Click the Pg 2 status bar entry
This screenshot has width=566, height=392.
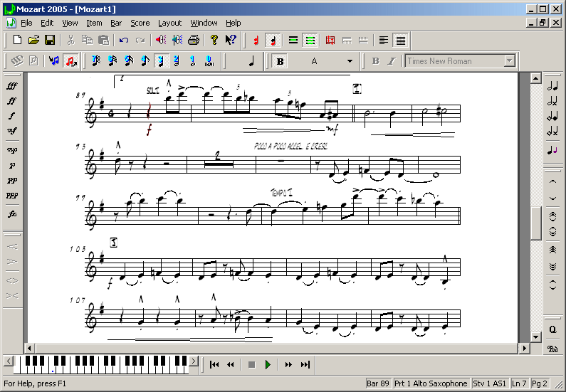[540, 383]
